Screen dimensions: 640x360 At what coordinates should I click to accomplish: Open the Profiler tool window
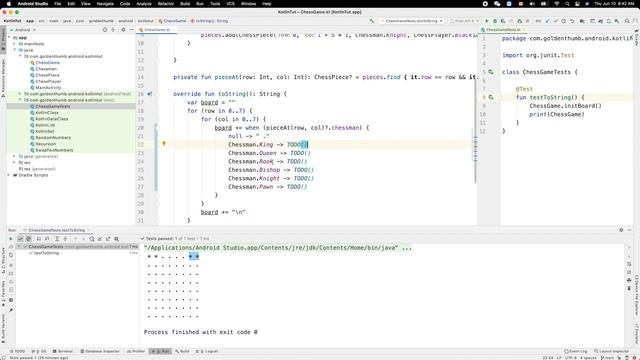pos(136,351)
